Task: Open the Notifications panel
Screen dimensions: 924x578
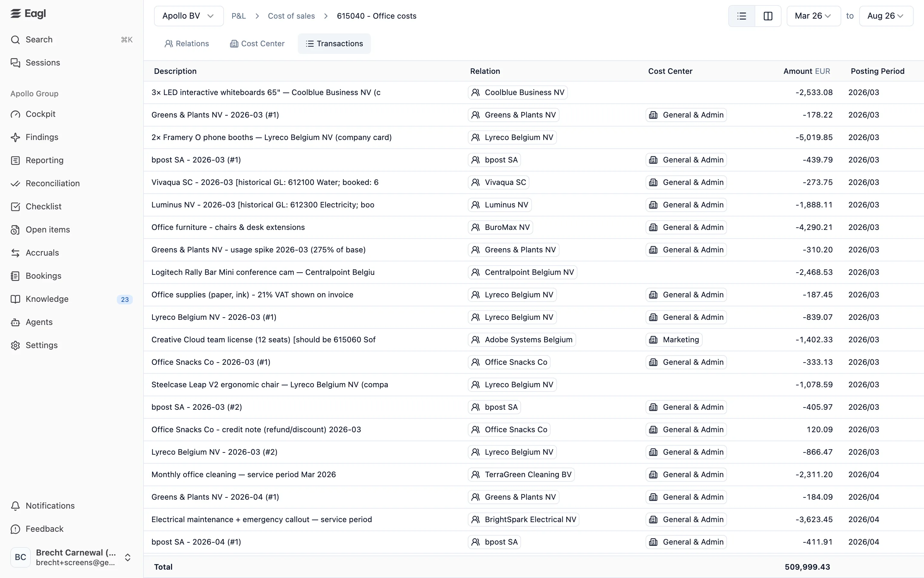Action: point(72,506)
